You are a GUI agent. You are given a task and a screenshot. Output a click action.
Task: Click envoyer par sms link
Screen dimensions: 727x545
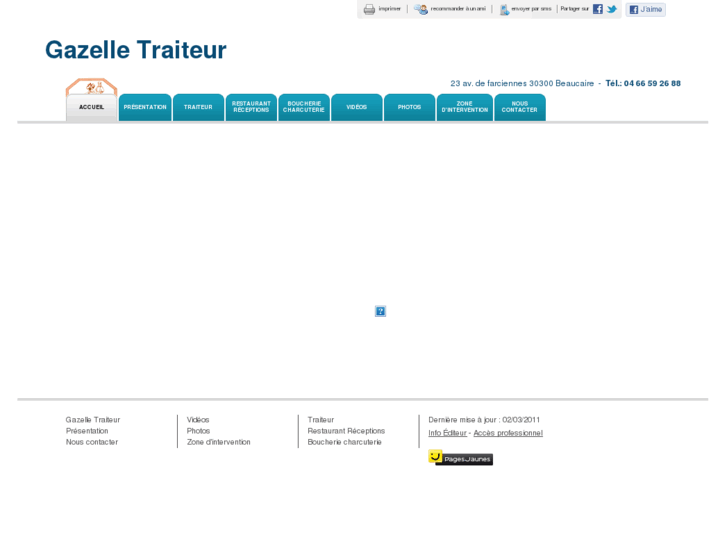click(531, 9)
